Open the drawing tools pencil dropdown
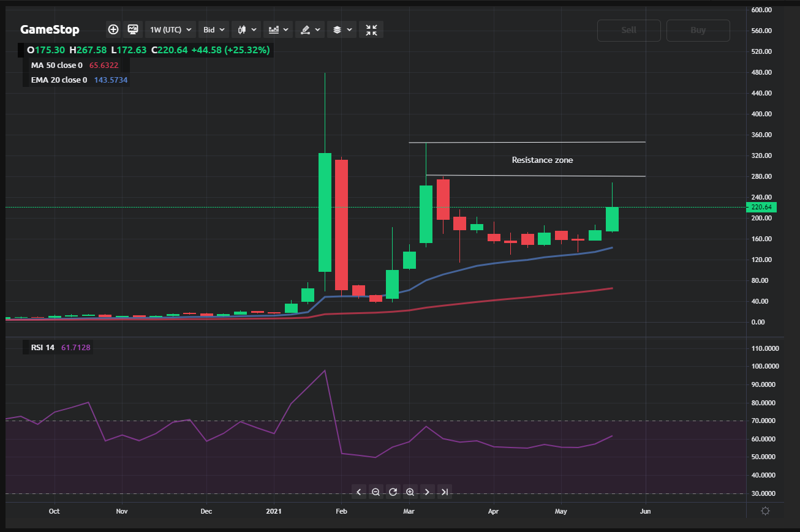The height and width of the screenshot is (532, 800). click(x=309, y=29)
